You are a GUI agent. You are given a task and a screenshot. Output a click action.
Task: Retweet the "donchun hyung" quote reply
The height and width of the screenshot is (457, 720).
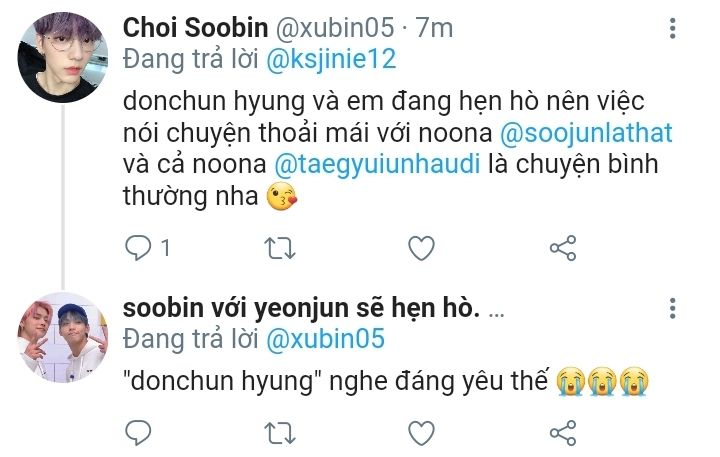(281, 432)
